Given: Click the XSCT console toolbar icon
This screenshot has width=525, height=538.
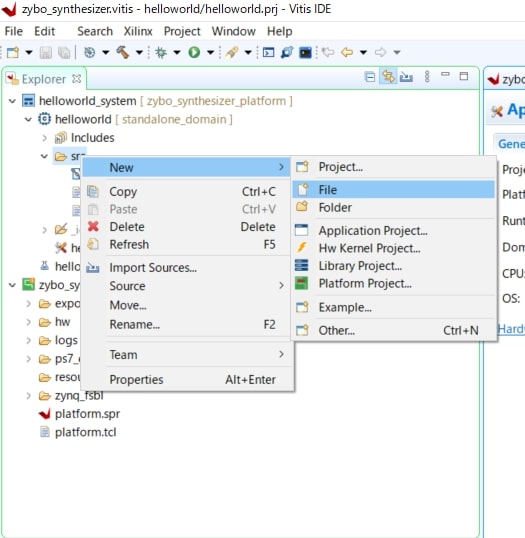Looking at the screenshot, I should [x=268, y=52].
